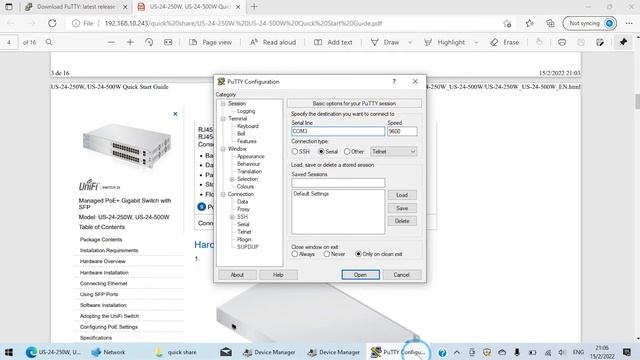
Task: Select the Add text tool
Action: pyautogui.click(x=333, y=42)
